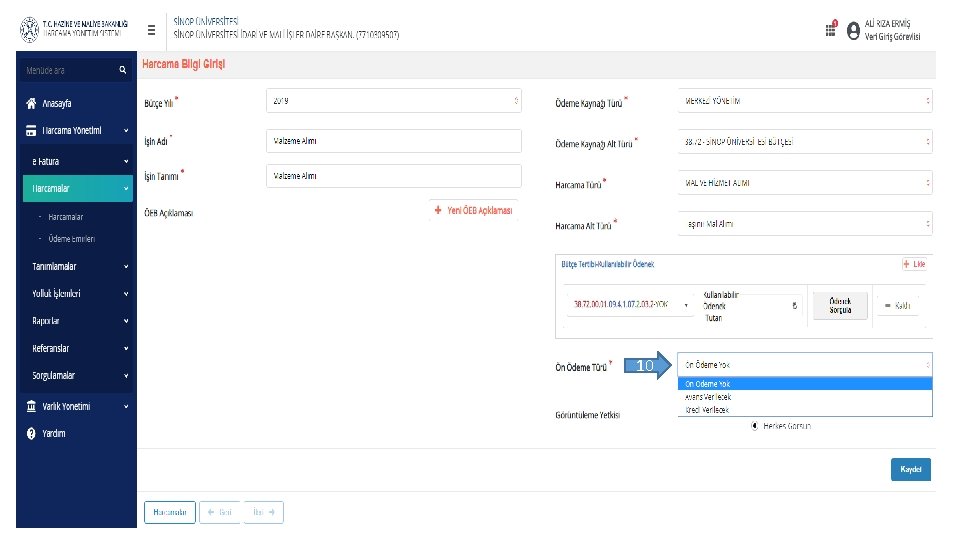The width and height of the screenshot is (960, 540).
Task: Expand the Raporlar sidebar menu
Action: click(x=78, y=321)
